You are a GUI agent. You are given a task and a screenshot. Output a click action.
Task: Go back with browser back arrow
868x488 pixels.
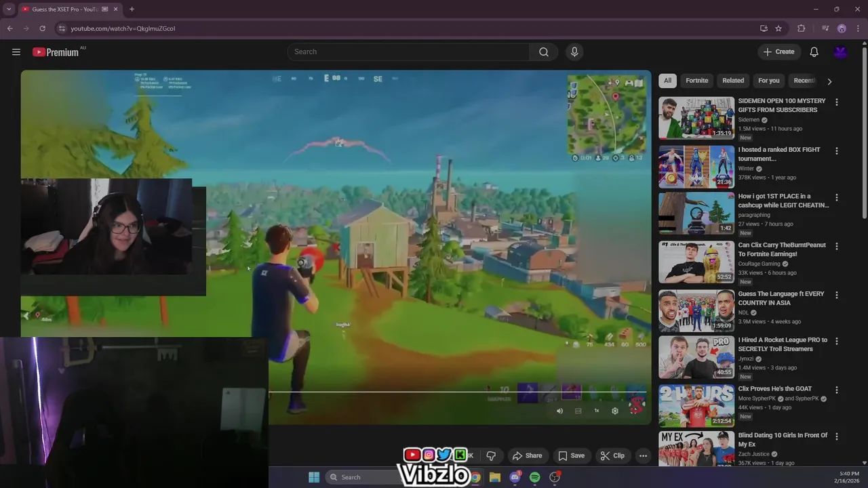(9, 28)
